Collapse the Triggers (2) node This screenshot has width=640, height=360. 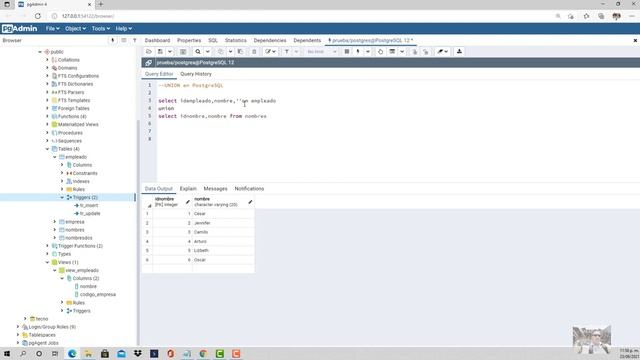point(62,198)
